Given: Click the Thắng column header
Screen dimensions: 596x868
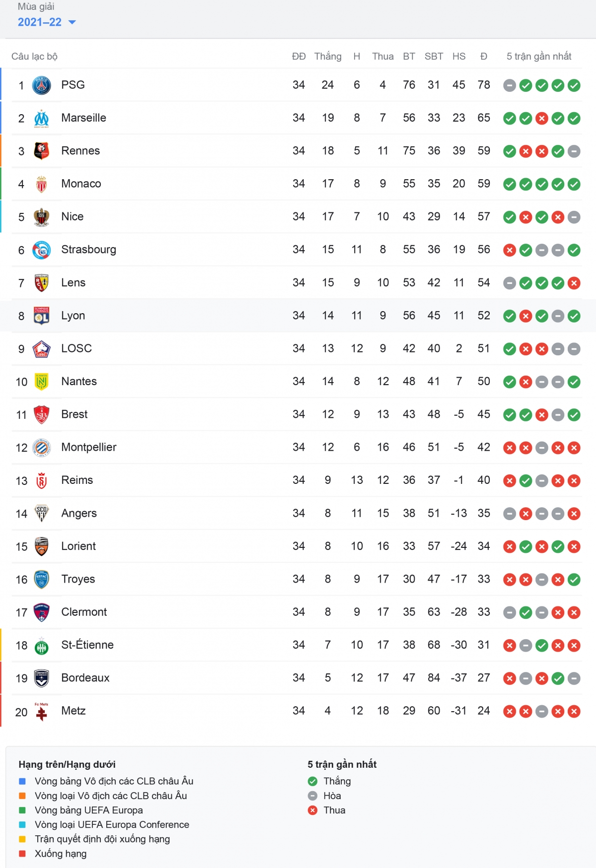Looking at the screenshot, I should point(328,56).
